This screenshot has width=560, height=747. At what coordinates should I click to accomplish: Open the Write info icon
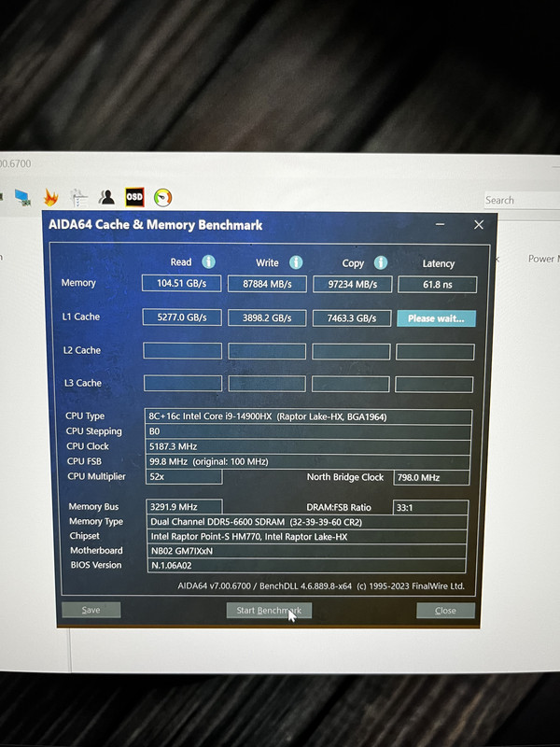(296, 262)
